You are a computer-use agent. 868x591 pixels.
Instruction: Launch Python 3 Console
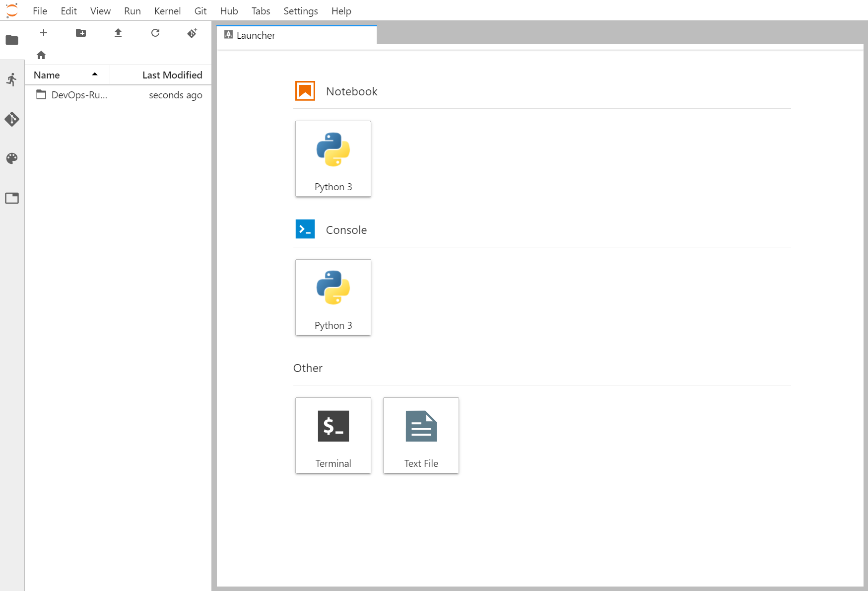333,297
